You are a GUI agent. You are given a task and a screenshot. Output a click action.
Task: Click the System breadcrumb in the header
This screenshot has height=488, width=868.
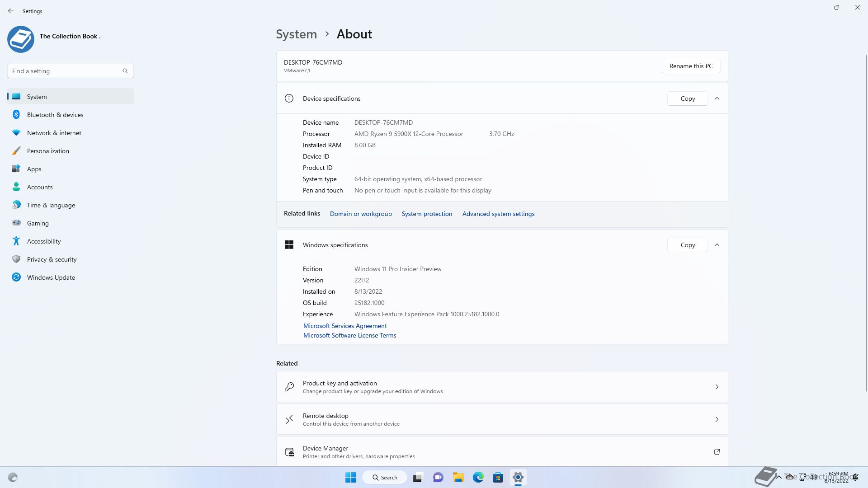pyautogui.click(x=297, y=34)
